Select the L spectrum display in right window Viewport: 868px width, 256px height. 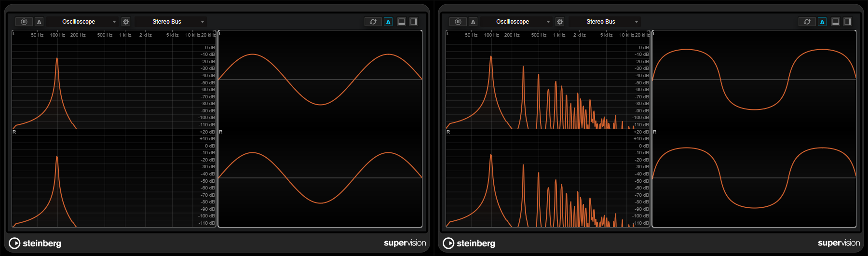point(548,80)
